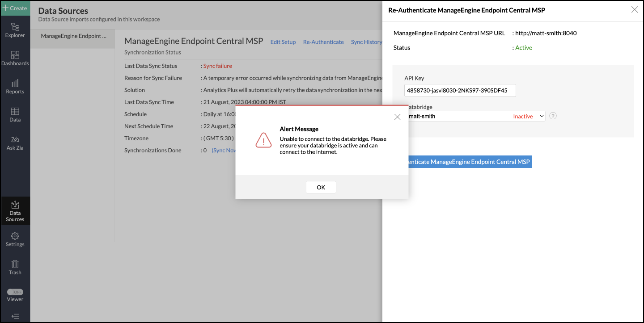Open the Trash section
The image size is (644, 323).
(x=15, y=267)
